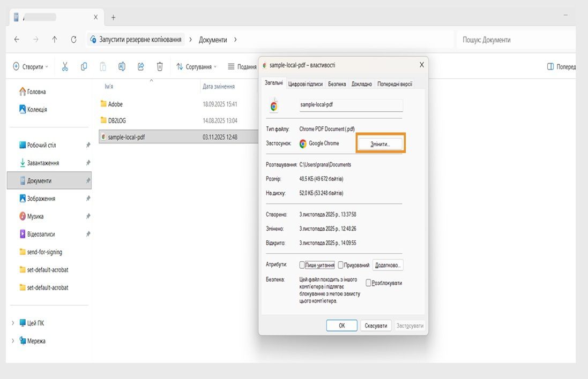Open a new tab with plus button
The image size is (588, 379).
tap(113, 17)
